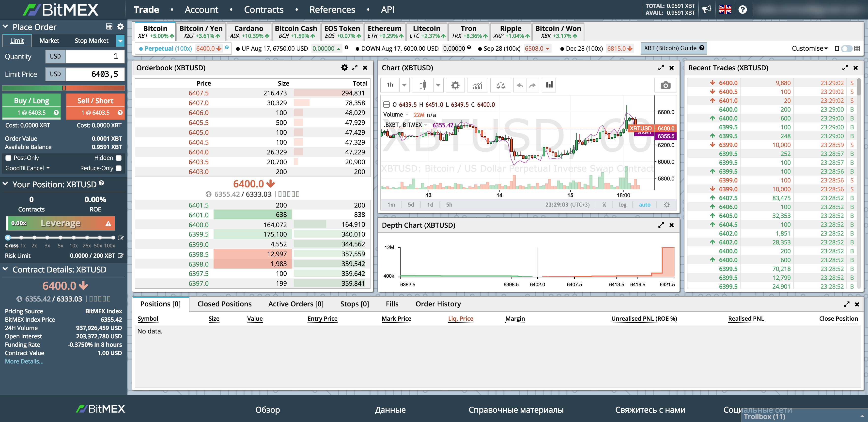The height and width of the screenshot is (422, 868).
Task: Take chart snapshot with camera icon
Action: tap(665, 85)
